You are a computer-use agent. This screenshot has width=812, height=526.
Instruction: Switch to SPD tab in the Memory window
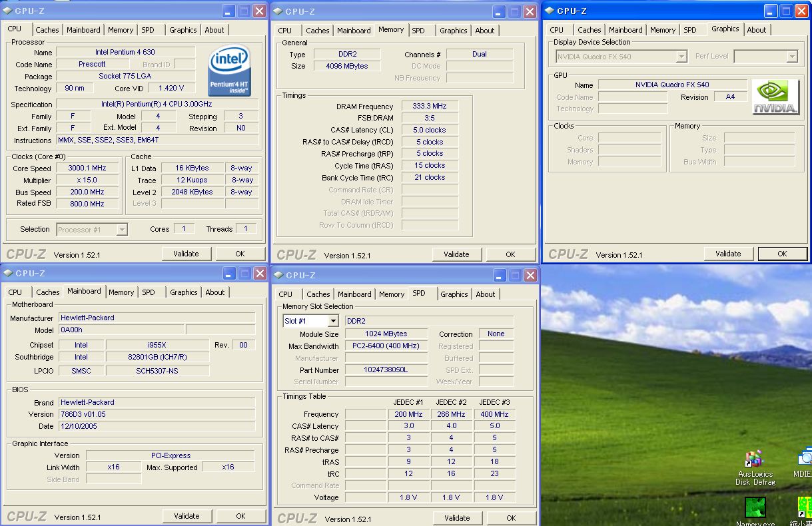pos(418,31)
